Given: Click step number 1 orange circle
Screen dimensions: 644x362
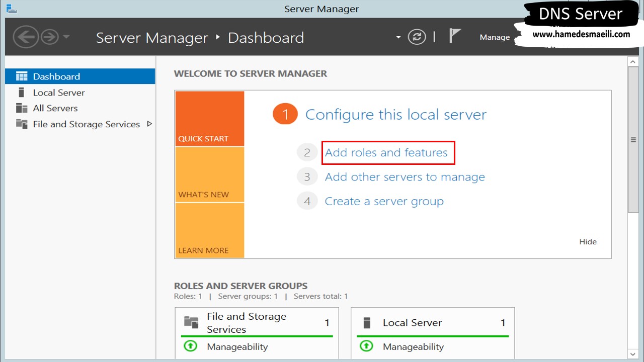Looking at the screenshot, I should pos(285,115).
